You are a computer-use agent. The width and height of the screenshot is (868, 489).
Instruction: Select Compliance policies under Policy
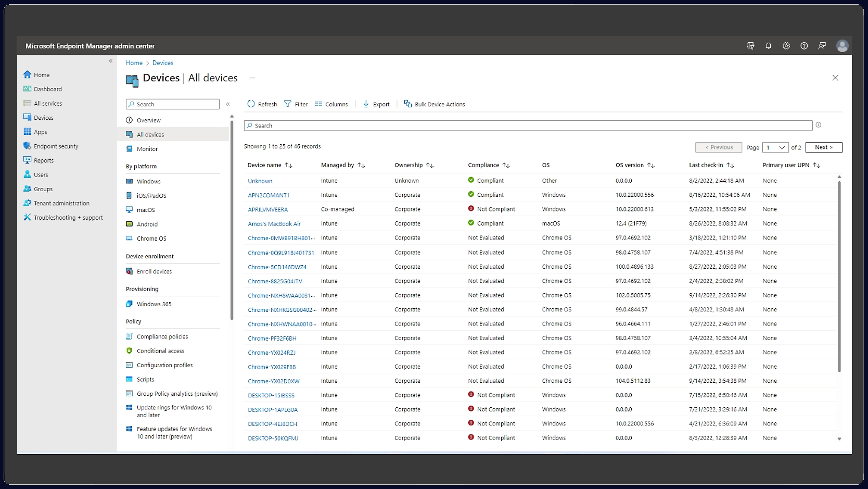click(162, 336)
